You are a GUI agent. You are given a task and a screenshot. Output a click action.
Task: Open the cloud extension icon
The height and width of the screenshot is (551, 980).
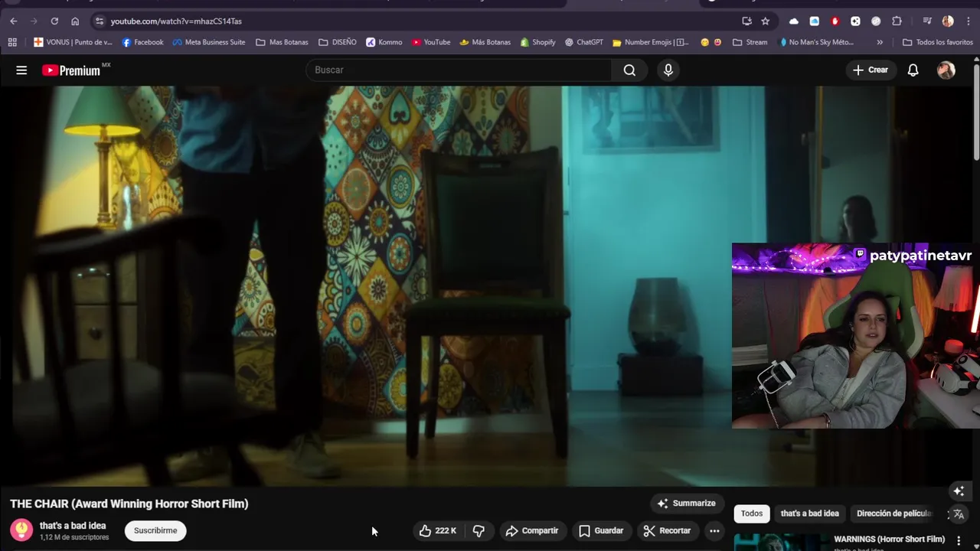click(793, 21)
